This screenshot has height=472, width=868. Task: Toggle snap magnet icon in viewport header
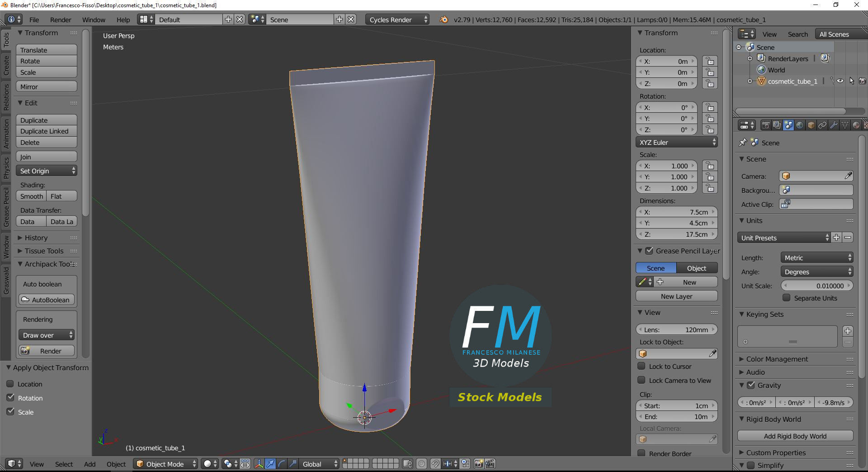435,464
